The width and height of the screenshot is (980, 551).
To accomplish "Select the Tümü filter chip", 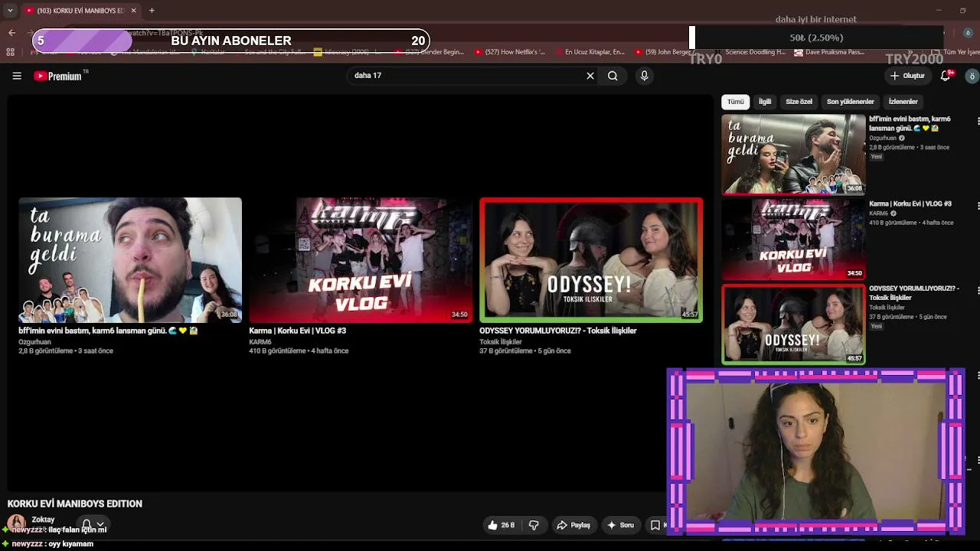I will [x=736, y=102].
